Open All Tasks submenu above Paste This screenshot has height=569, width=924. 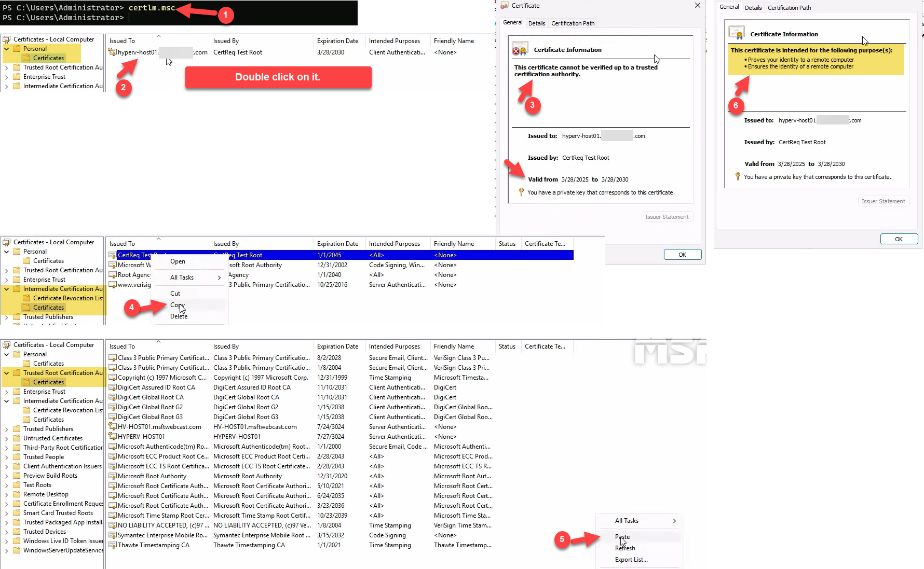639,521
